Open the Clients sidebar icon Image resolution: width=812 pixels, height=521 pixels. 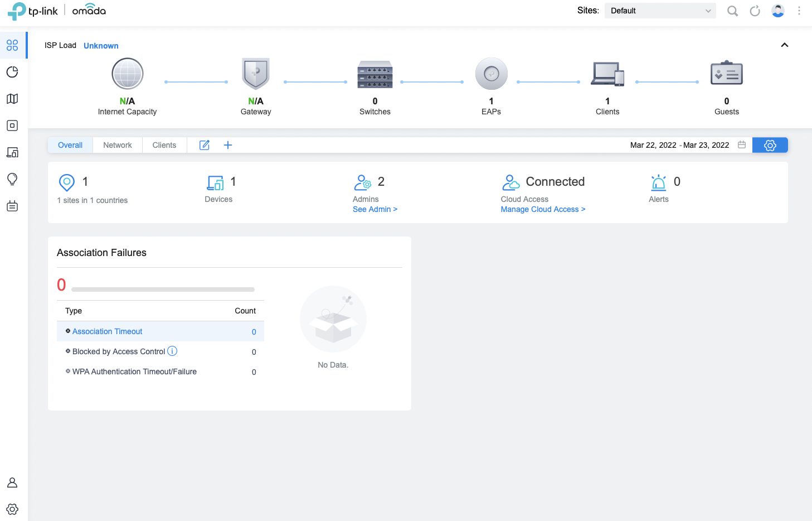coord(12,152)
